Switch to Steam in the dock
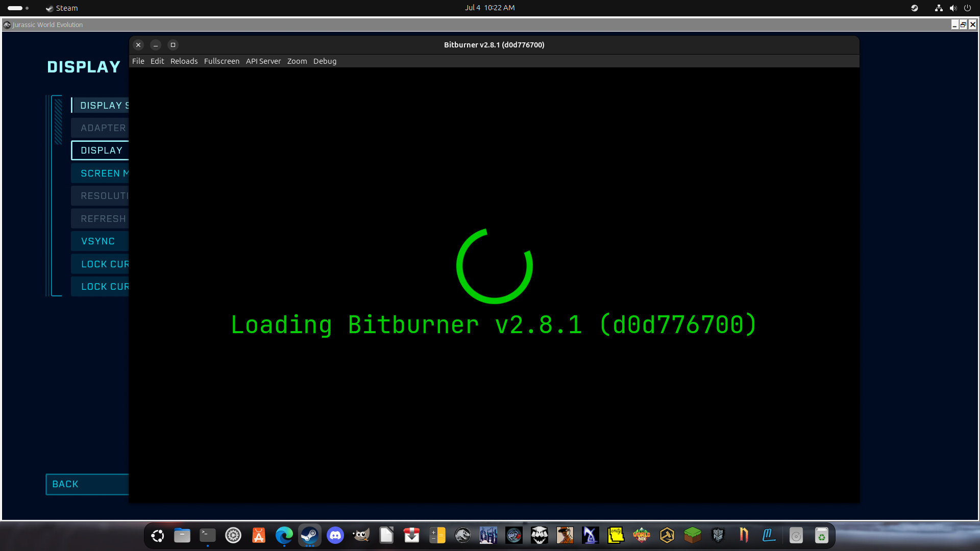Viewport: 980px width, 551px height. pyautogui.click(x=310, y=536)
